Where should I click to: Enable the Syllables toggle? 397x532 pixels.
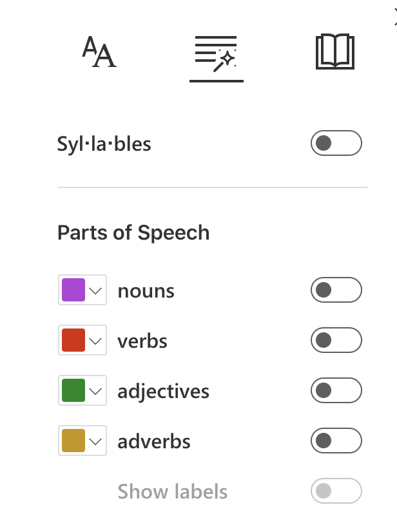[x=336, y=143]
